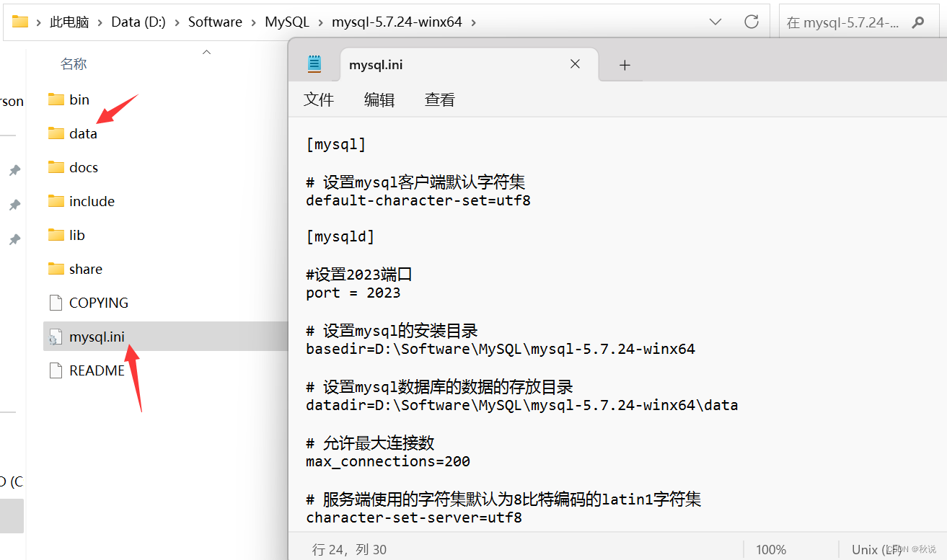Open the 文件 menu in Notepad

tap(319, 99)
